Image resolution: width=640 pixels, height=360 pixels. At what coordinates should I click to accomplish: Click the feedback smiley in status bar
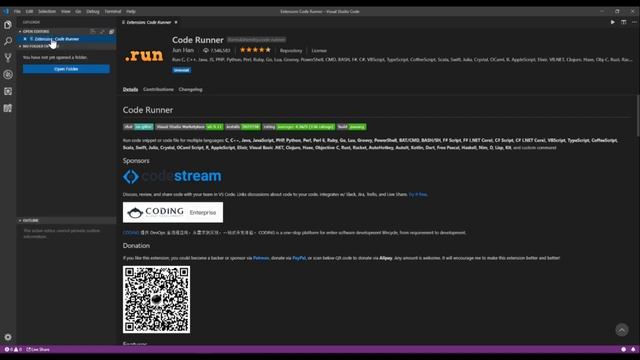pyautogui.click(x=623, y=349)
